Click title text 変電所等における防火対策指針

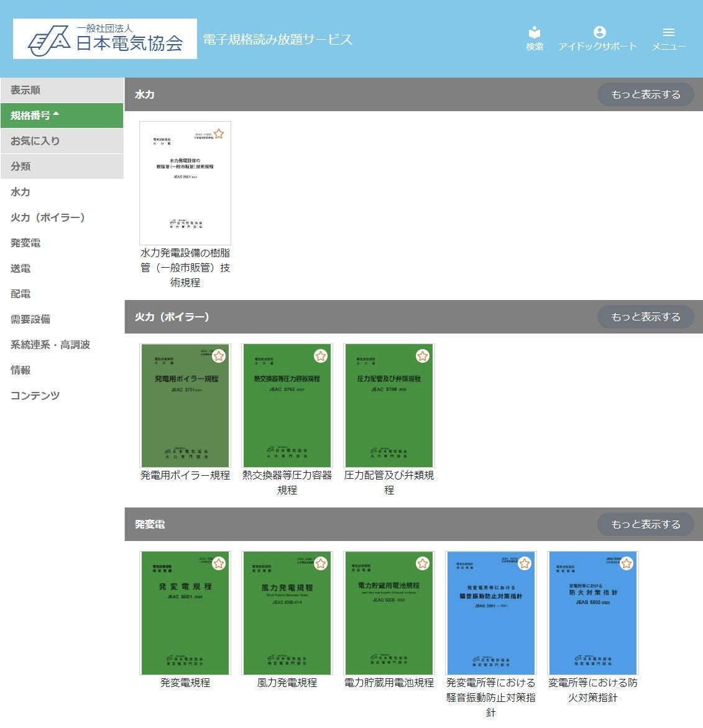[593, 690]
